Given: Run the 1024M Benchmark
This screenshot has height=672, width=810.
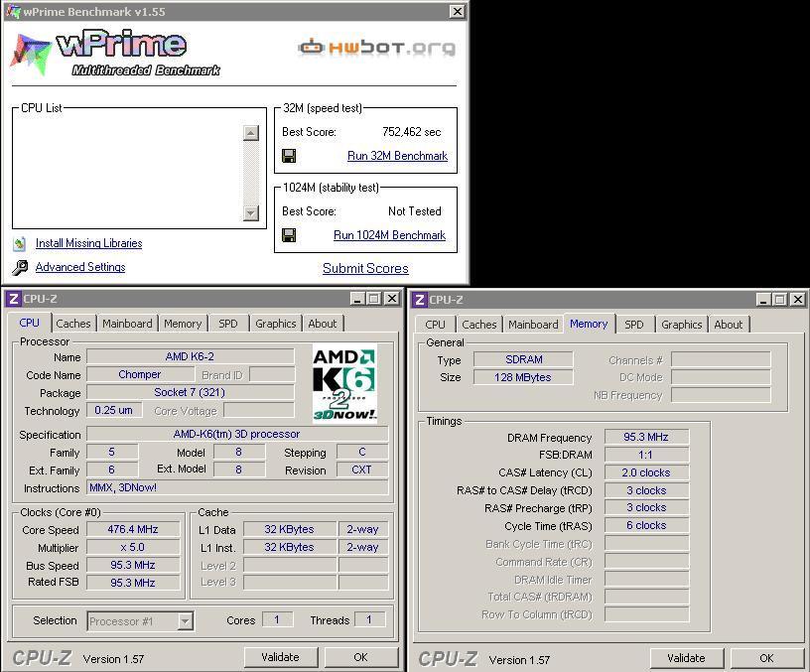Looking at the screenshot, I should click(389, 235).
